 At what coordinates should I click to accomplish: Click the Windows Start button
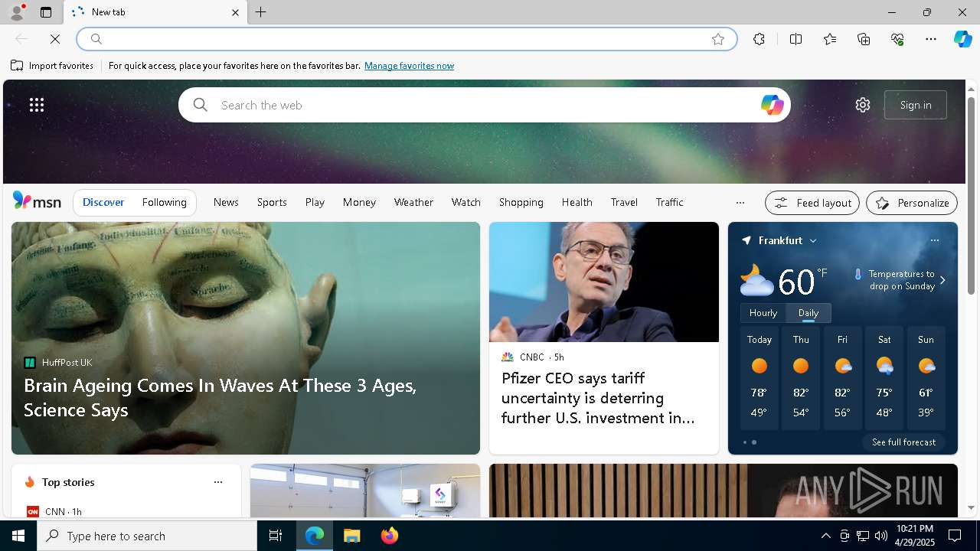click(18, 536)
